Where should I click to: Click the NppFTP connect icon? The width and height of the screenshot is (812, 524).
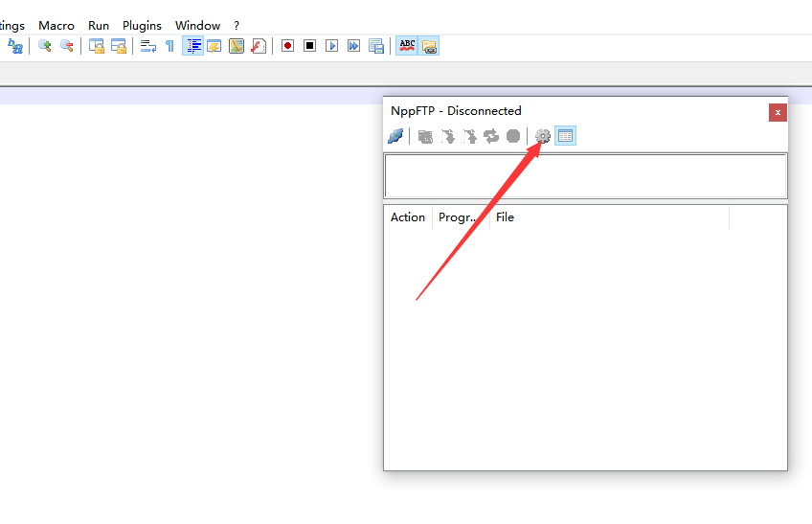pyautogui.click(x=395, y=136)
